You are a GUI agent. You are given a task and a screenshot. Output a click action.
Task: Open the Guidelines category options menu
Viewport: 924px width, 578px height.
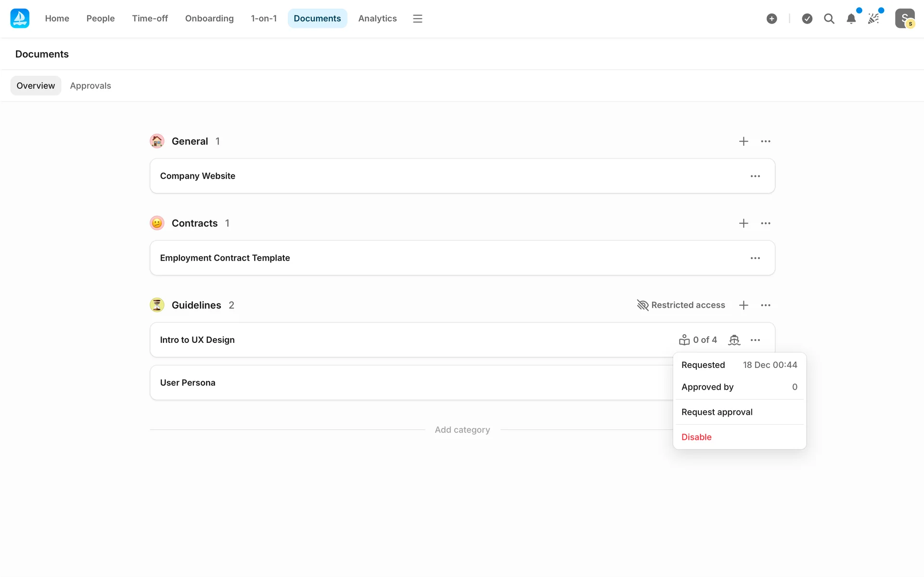[766, 305]
